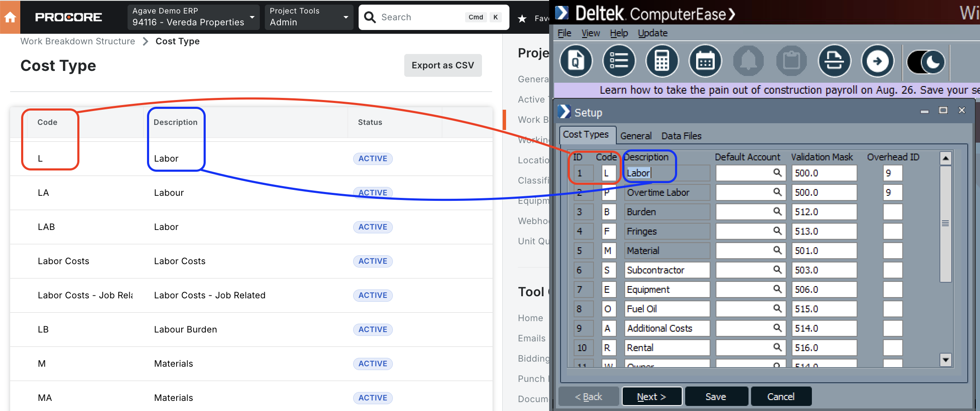Screen dimensions: 980x411
Task: Open the View menu in Deltek ComputerEase
Action: (591, 33)
